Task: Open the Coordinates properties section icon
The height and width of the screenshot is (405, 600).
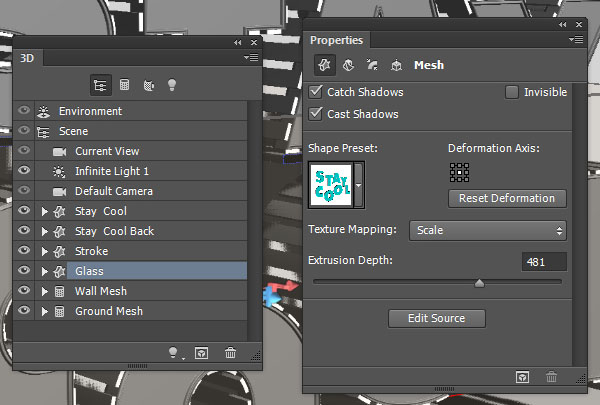Action: point(396,65)
